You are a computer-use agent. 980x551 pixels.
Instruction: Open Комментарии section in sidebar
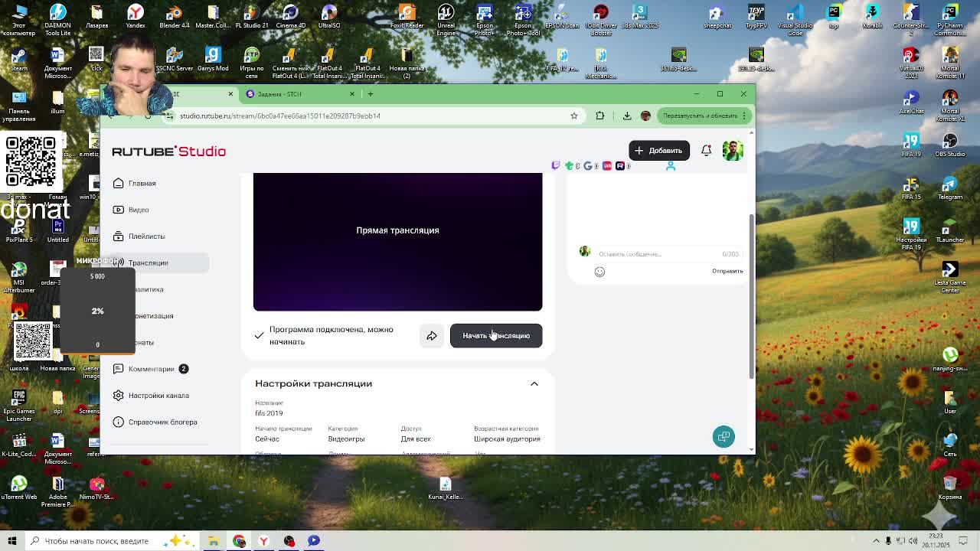click(150, 369)
